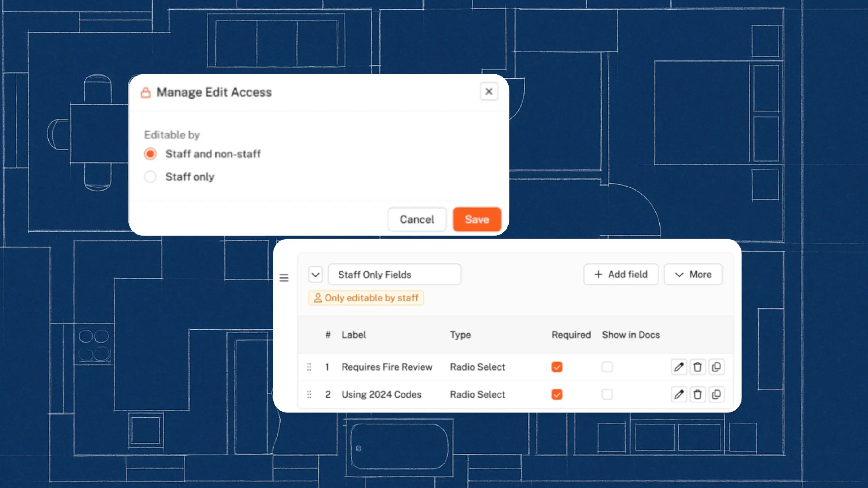This screenshot has width=868, height=488.
Task: Delete the Using 2024 Codes field
Action: [x=697, y=394]
